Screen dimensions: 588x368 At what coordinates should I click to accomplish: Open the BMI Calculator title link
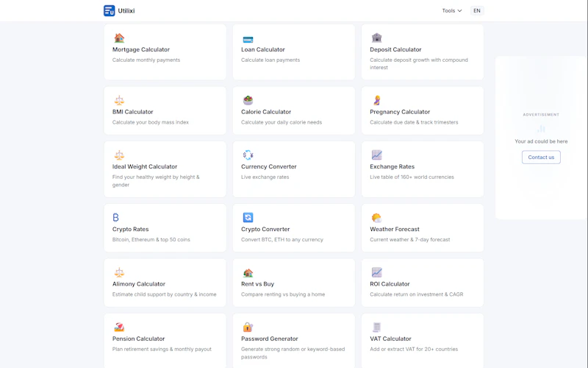pyautogui.click(x=133, y=112)
